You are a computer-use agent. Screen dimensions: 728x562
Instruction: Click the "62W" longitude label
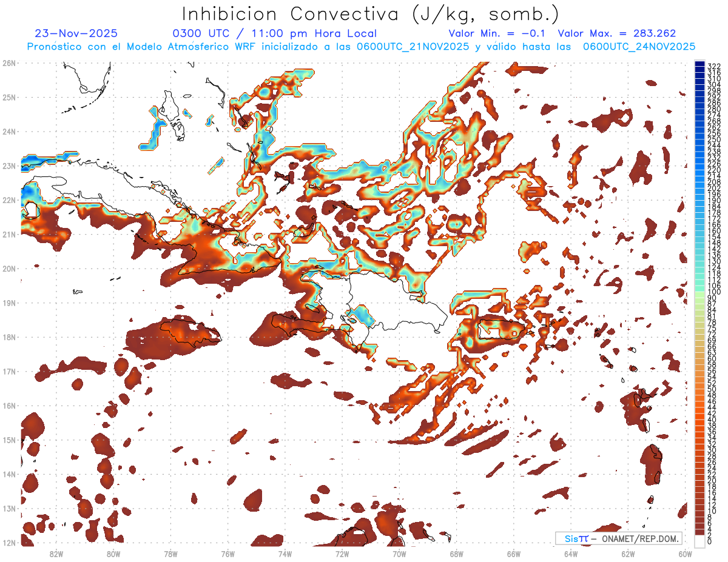click(x=628, y=554)
